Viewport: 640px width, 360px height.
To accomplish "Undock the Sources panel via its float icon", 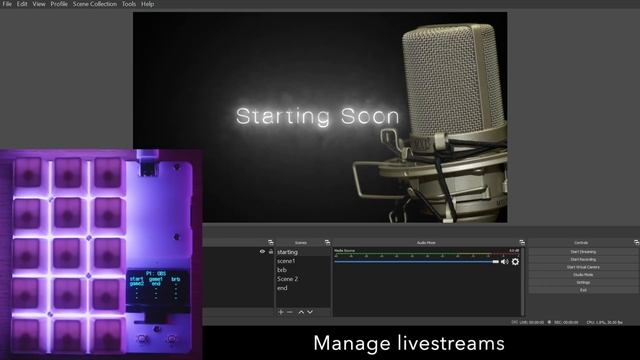I will (x=270, y=242).
